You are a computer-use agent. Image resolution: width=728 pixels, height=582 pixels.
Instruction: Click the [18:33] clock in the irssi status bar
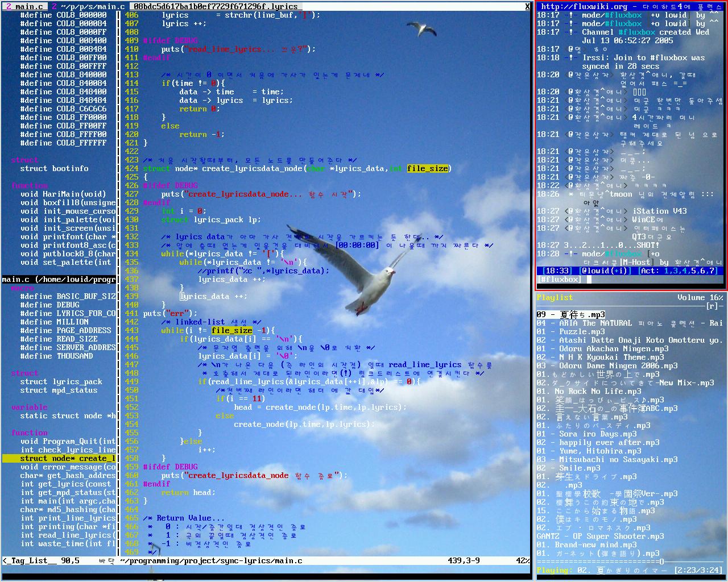(557, 271)
